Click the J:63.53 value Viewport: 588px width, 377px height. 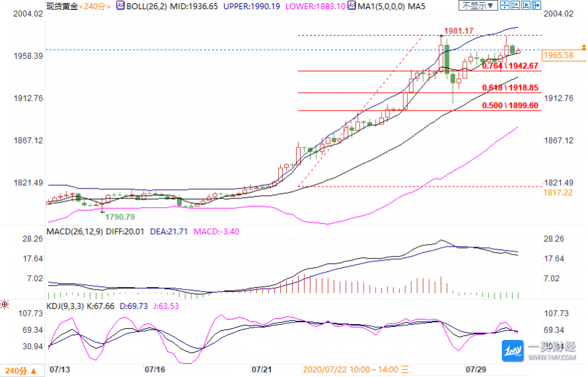pos(166,306)
